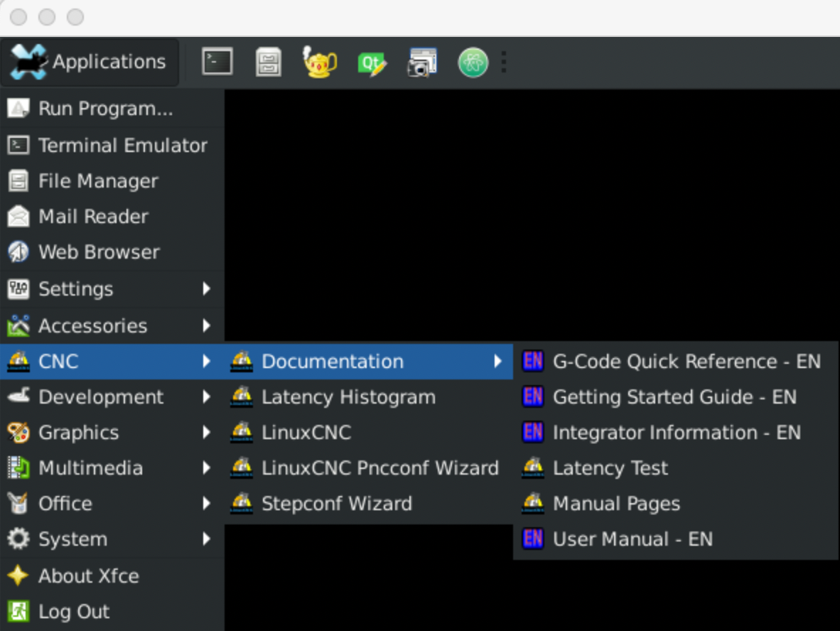The height and width of the screenshot is (631, 840).
Task: Click the panel separator handle dots
Action: point(504,62)
